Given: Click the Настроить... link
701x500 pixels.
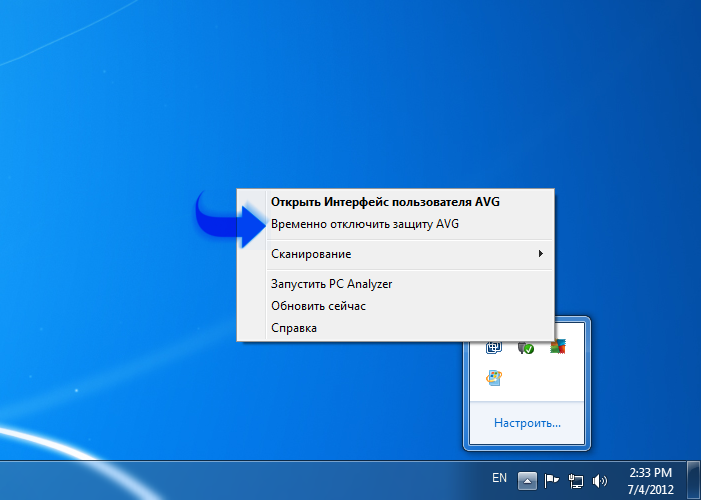Looking at the screenshot, I should pos(527,423).
